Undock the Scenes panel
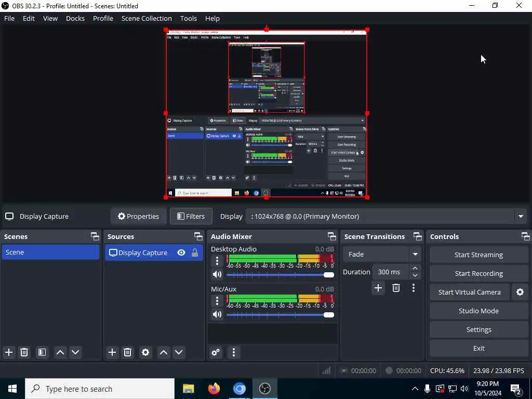 95,236
